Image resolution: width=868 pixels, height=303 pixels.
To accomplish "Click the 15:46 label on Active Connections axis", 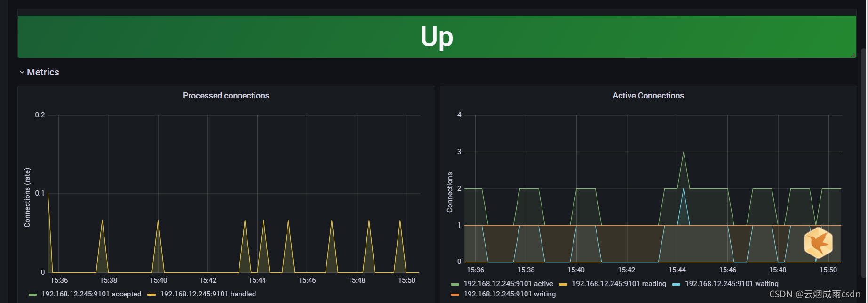I will 727,270.
